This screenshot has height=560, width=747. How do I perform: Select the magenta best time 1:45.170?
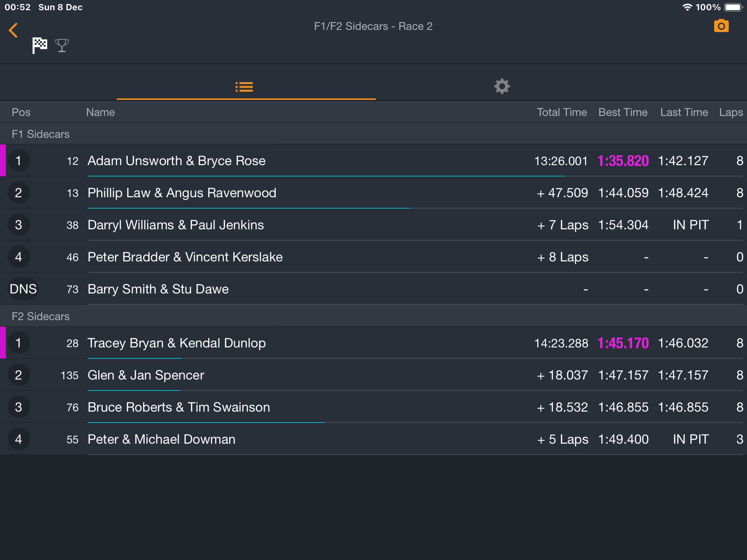[x=623, y=343]
